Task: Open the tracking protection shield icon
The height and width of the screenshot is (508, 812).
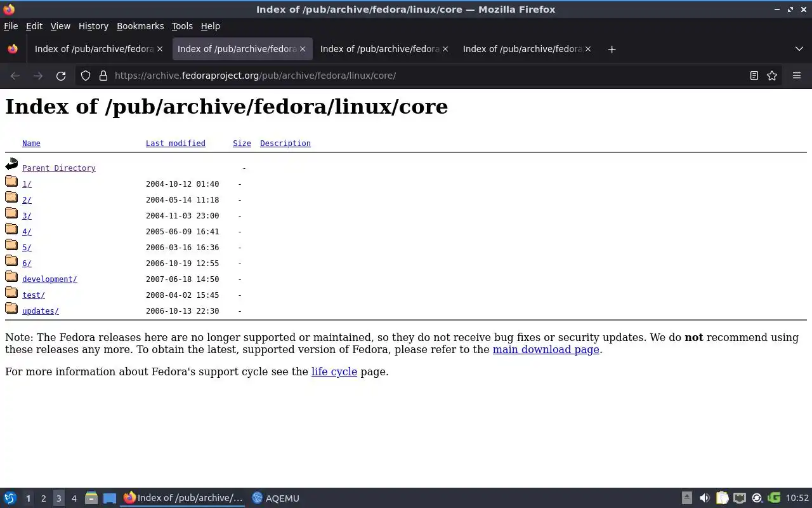Action: tap(86, 76)
